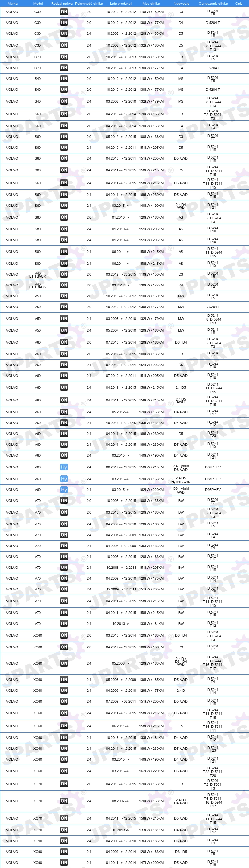Select the D97PHEV engine code cell
Viewport: 249px width, 868px height.
click(x=213, y=489)
